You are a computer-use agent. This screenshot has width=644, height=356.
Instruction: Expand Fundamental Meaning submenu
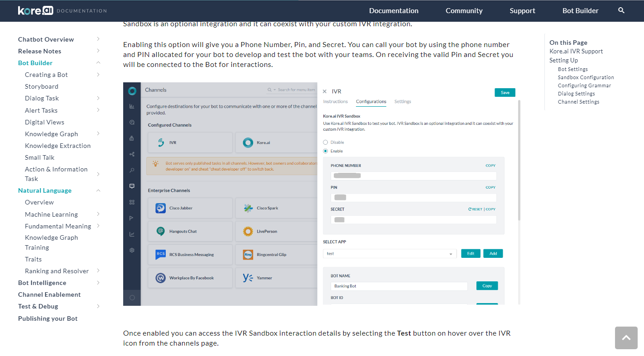tap(98, 226)
